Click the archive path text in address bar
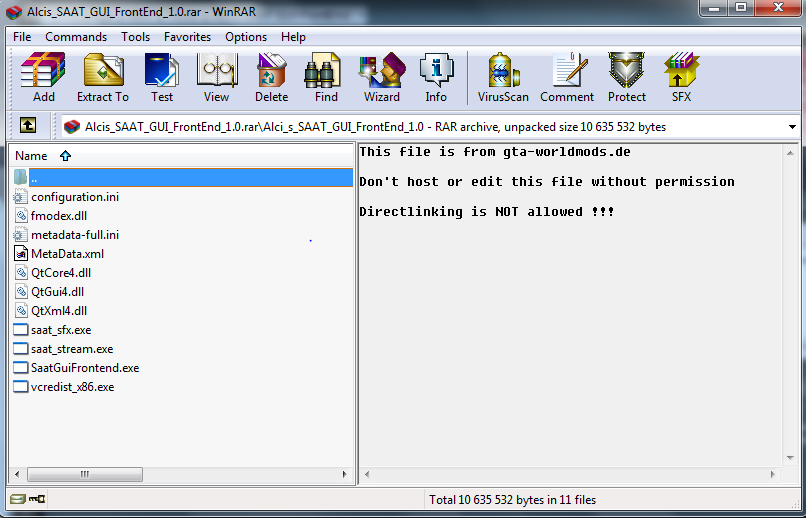The width and height of the screenshot is (806, 518). coord(375,127)
